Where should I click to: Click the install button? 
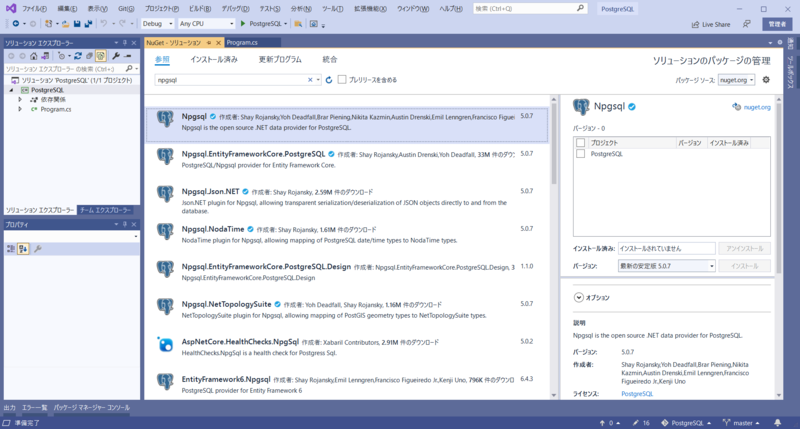pyautogui.click(x=744, y=266)
